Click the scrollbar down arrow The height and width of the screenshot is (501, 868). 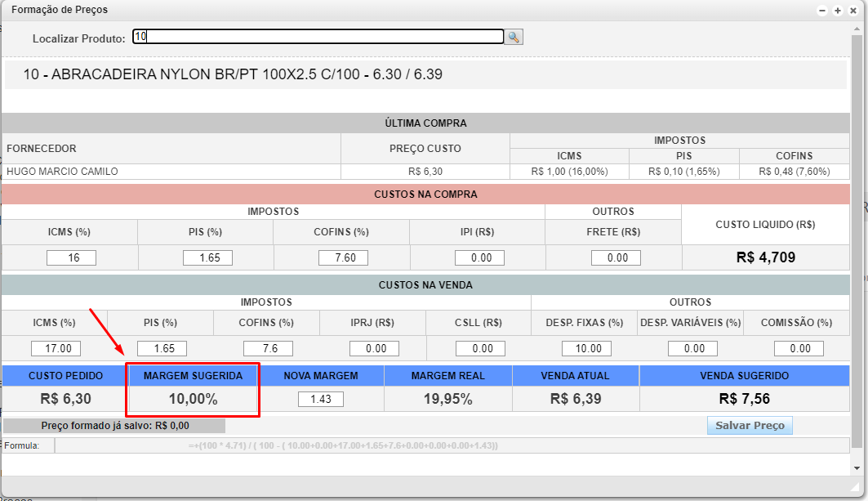[856, 468]
